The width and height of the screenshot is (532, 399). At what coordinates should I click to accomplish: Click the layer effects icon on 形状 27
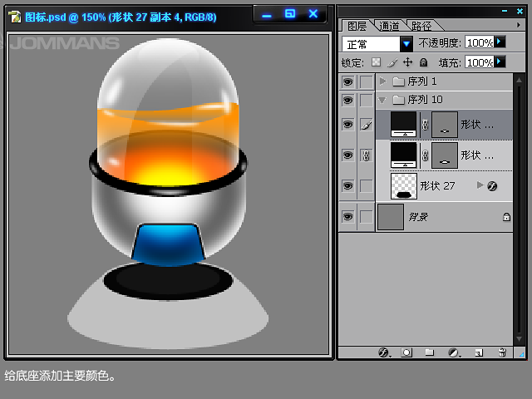pos(492,185)
